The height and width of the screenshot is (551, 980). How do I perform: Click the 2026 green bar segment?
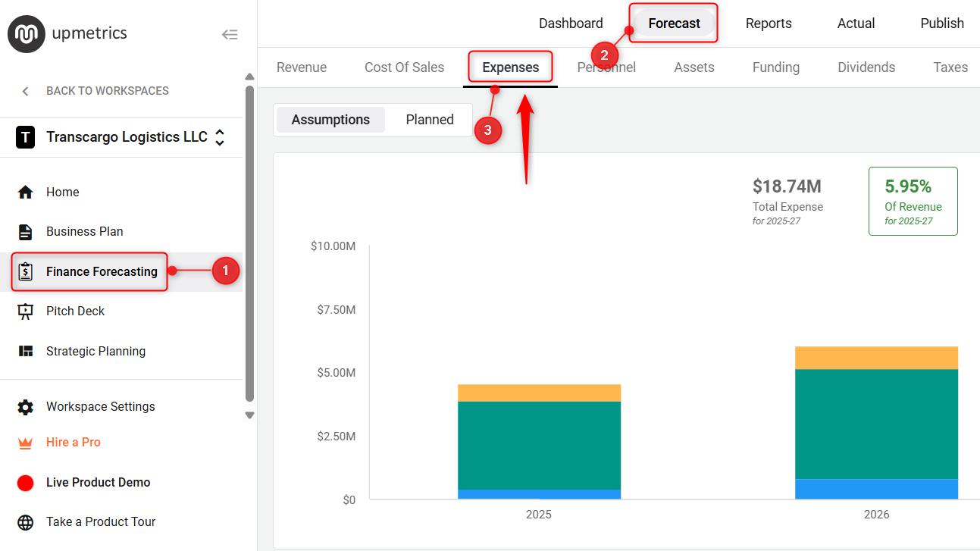[x=876, y=424]
